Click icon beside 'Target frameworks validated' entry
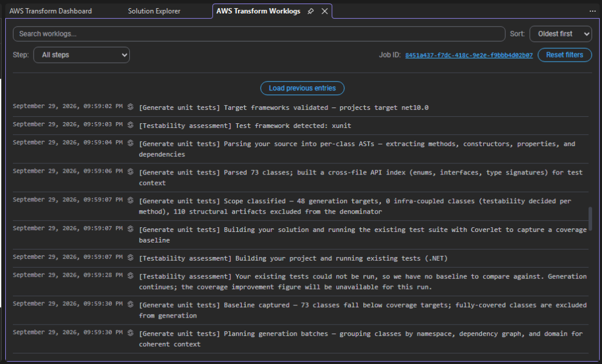The image size is (602, 364). click(131, 107)
